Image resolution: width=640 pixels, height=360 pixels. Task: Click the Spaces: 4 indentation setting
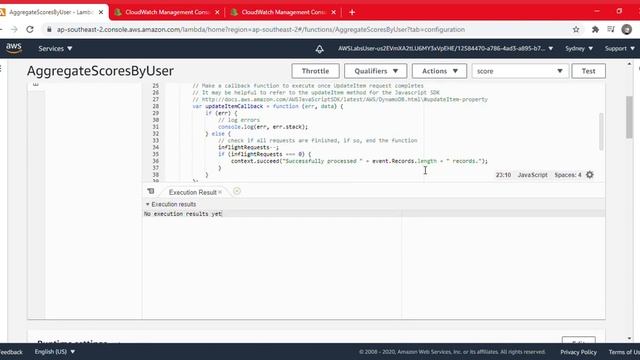click(x=568, y=175)
